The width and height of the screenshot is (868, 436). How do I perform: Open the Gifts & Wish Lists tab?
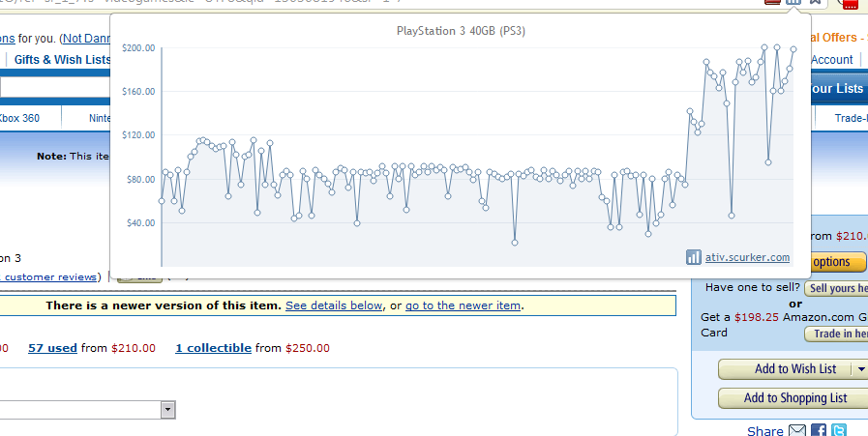click(x=63, y=60)
